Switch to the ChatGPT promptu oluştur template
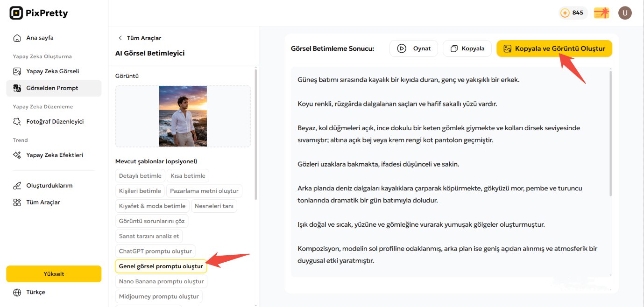Image resolution: width=644 pixels, height=307 pixels. pyautogui.click(x=155, y=251)
